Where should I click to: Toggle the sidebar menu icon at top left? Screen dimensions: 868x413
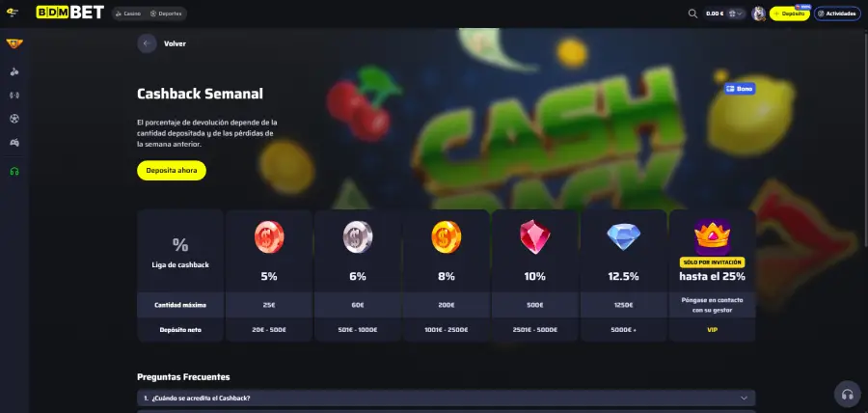[x=13, y=13]
